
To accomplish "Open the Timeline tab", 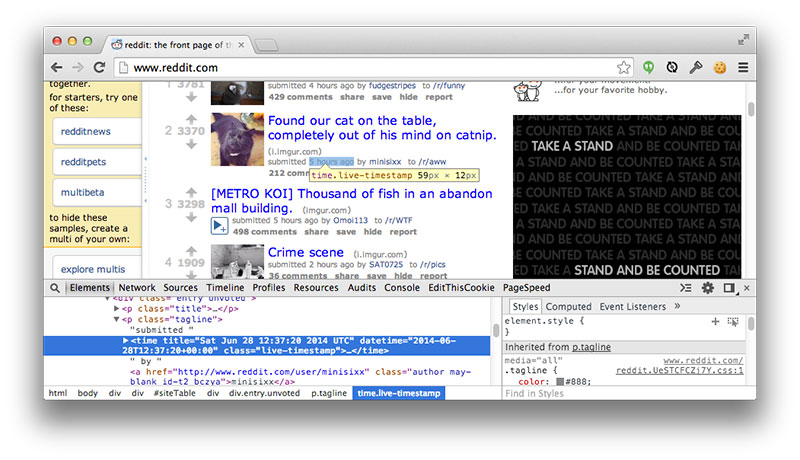I will (225, 288).
